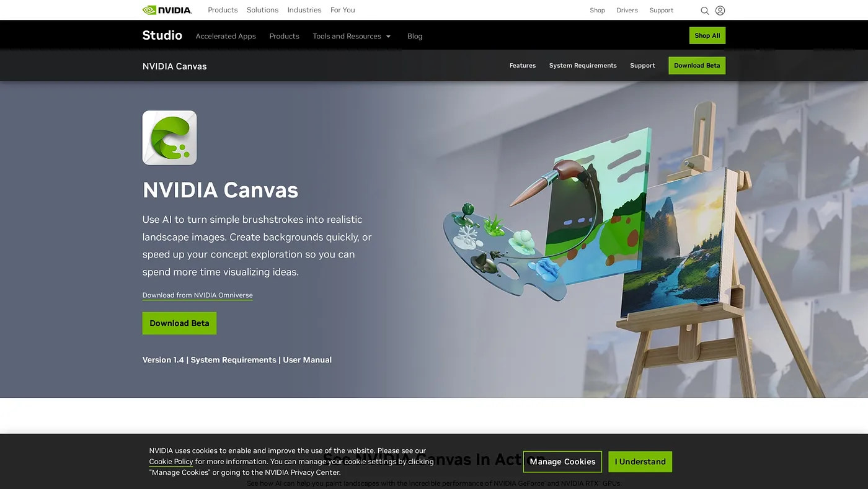This screenshot has height=489, width=868.
Task: Click Download Beta in the subnav
Action: (697, 66)
